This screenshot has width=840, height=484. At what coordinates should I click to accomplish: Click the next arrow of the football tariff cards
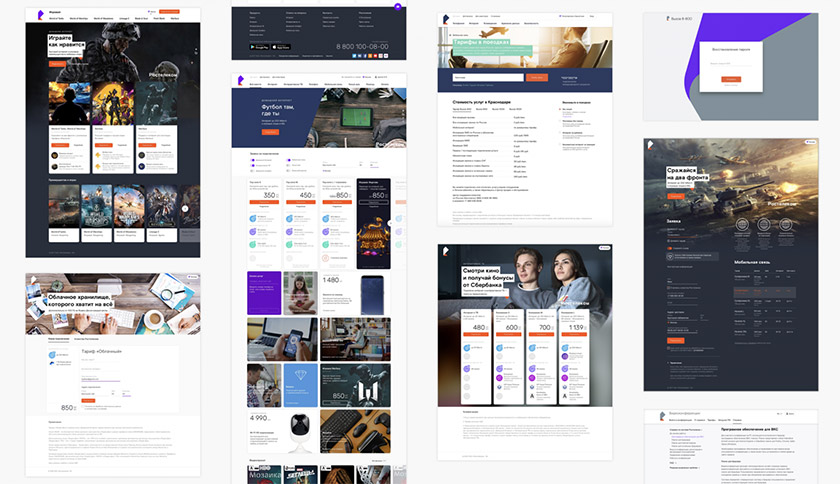click(390, 222)
